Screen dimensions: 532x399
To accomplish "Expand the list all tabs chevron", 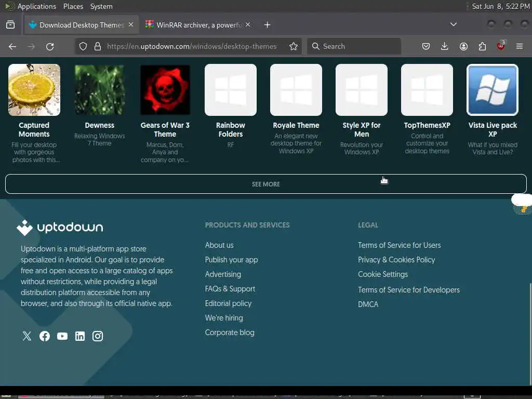I will (x=453, y=24).
